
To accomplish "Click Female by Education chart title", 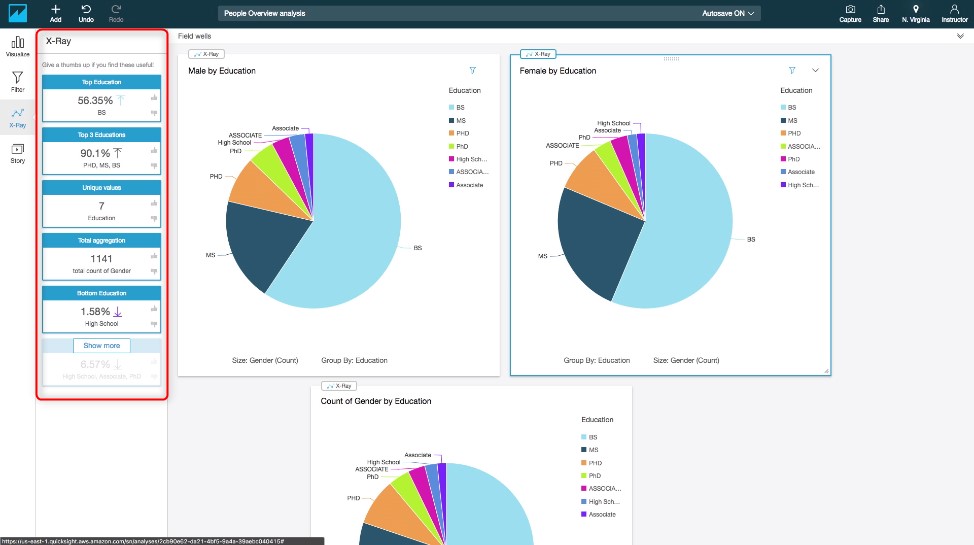I will (558, 71).
